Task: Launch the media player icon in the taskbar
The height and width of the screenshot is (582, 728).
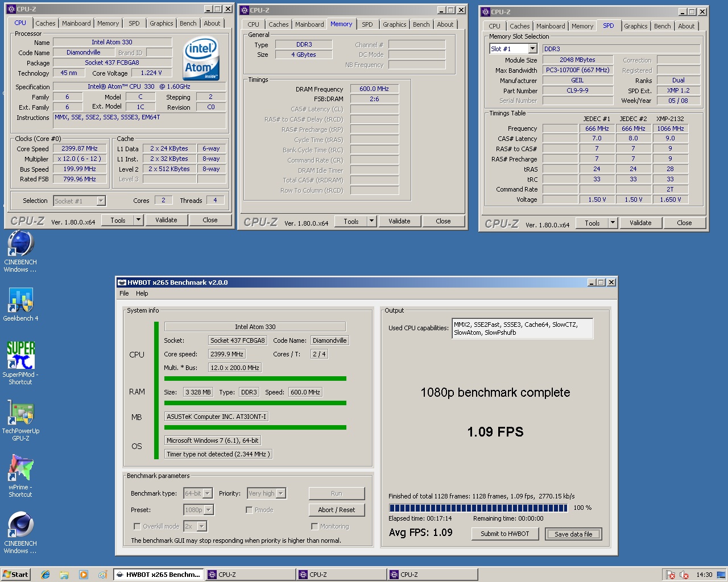Action: point(84,575)
